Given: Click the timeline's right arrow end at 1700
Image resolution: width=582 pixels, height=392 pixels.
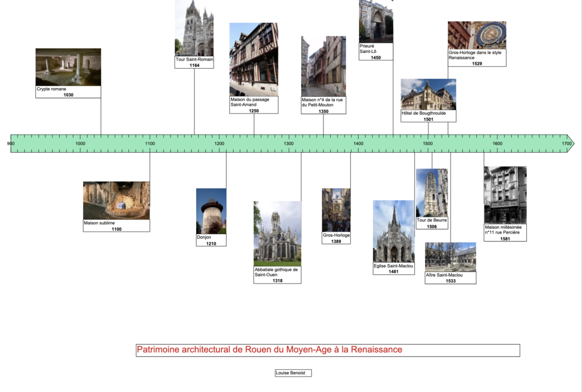Looking at the screenshot, I should 570,144.
